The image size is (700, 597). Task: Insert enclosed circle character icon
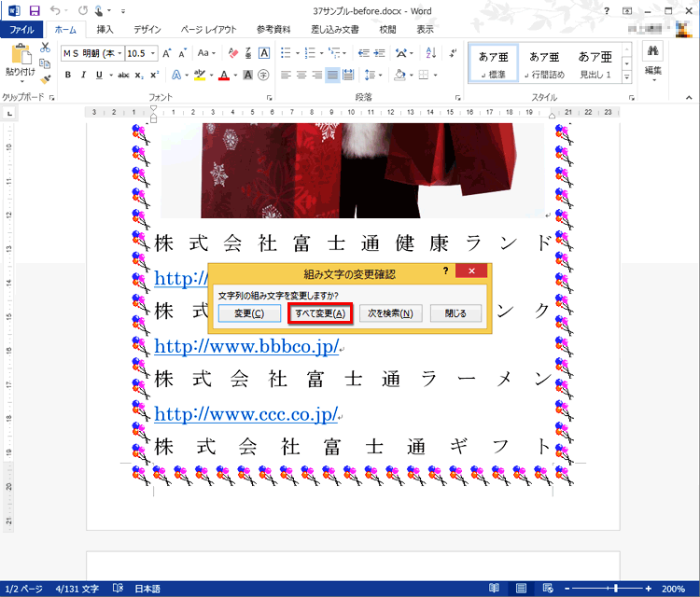263,75
